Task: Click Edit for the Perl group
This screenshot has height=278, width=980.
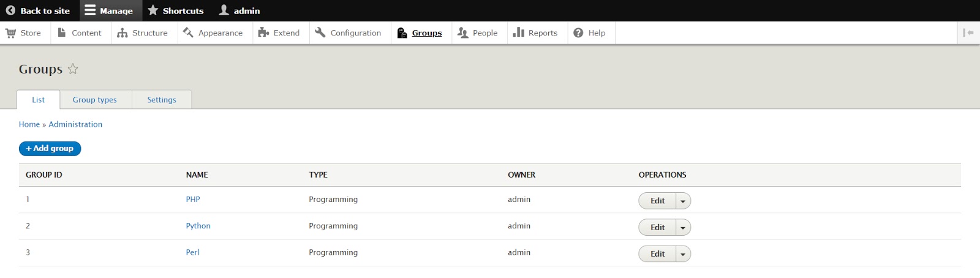Action: point(657,254)
